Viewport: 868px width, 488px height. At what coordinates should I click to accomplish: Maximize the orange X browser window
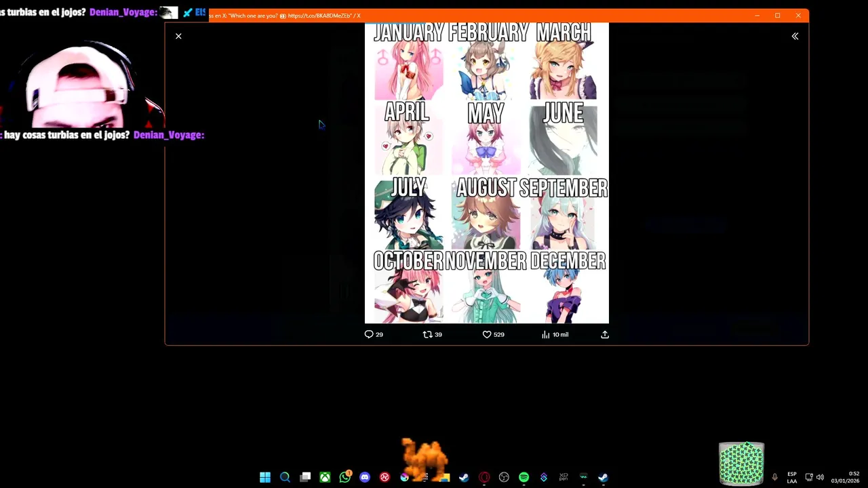coord(777,16)
